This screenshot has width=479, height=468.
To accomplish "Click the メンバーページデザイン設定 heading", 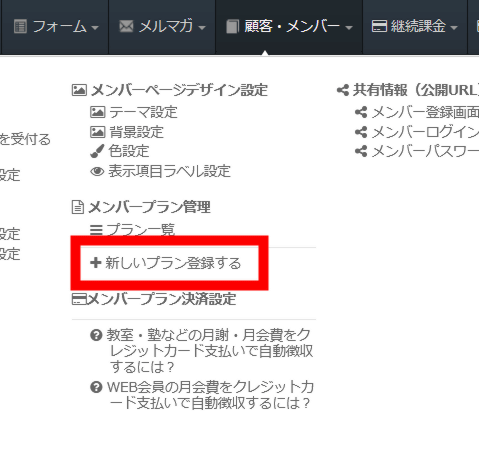I will coord(179,90).
